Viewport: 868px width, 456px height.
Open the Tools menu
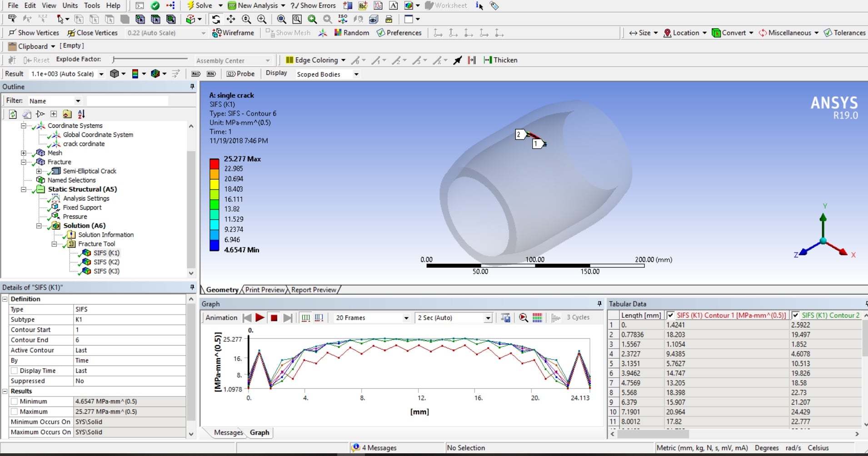pyautogui.click(x=92, y=5)
